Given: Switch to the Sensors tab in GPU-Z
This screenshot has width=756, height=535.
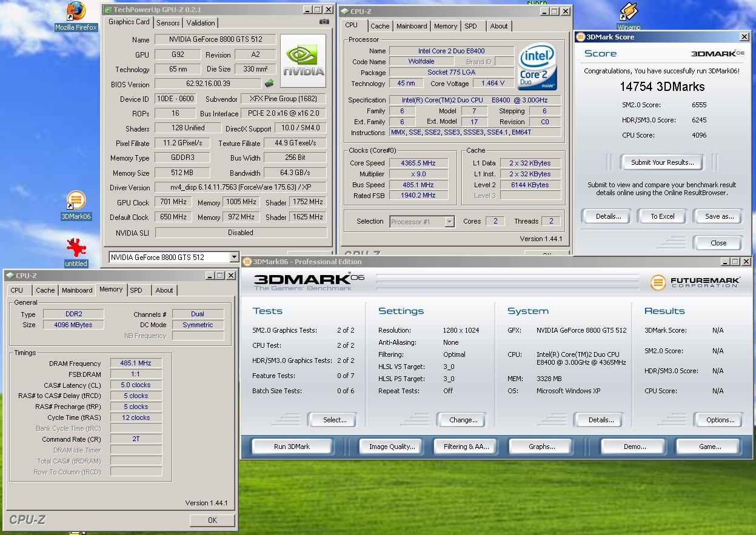Looking at the screenshot, I should coord(168,23).
